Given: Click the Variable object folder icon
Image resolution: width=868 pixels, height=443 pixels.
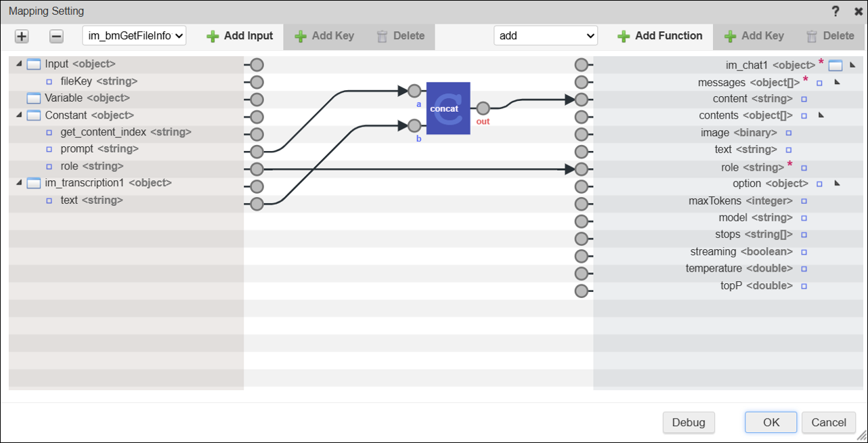Looking at the screenshot, I should [x=34, y=98].
